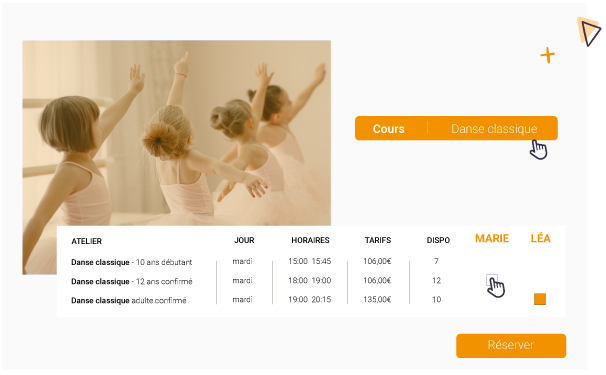
Task: Select the LÉA column header
Action: 540,238
